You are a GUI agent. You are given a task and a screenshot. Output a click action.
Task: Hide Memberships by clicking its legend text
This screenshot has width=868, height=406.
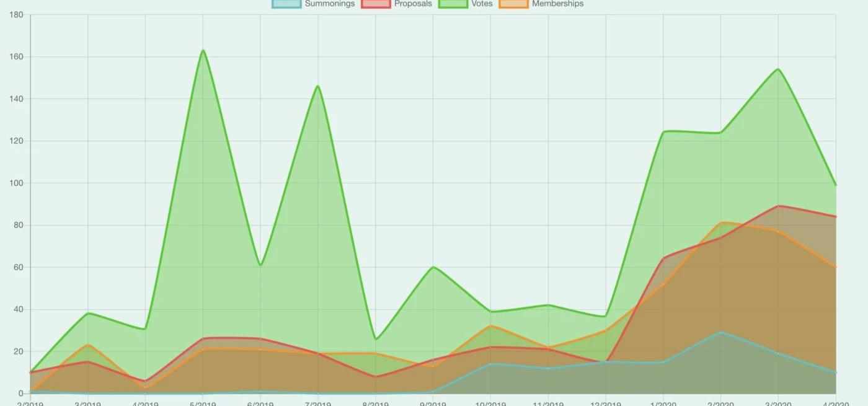click(x=557, y=4)
